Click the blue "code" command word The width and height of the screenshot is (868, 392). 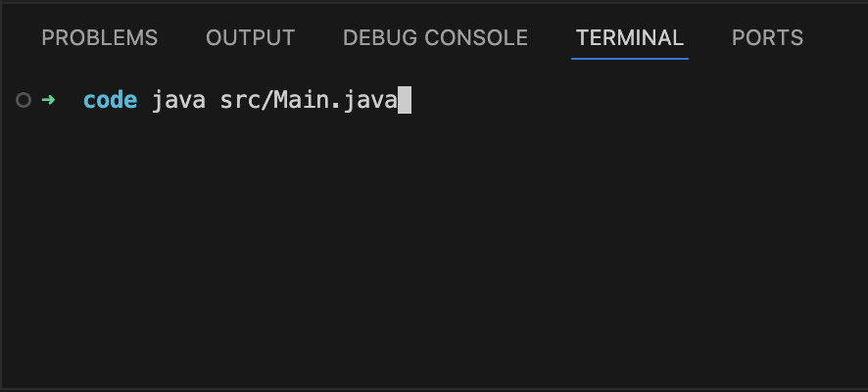pyautogui.click(x=110, y=100)
